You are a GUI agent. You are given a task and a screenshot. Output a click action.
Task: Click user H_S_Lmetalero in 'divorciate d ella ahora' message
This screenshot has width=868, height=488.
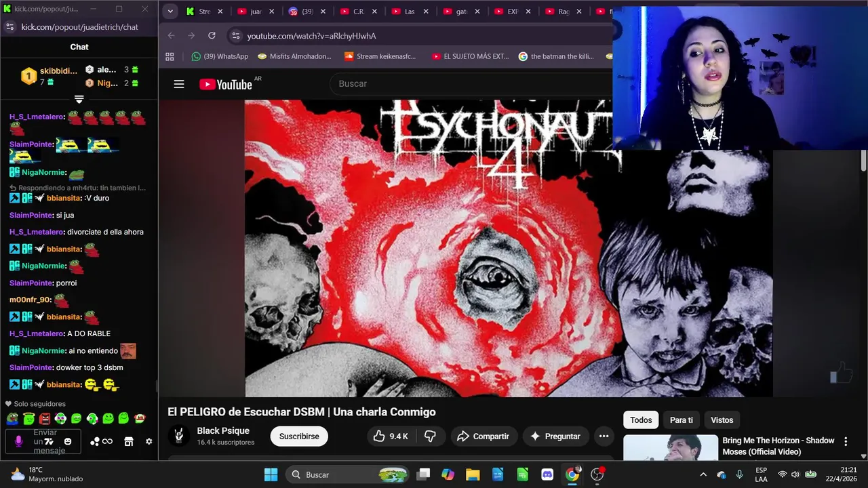[37, 232]
